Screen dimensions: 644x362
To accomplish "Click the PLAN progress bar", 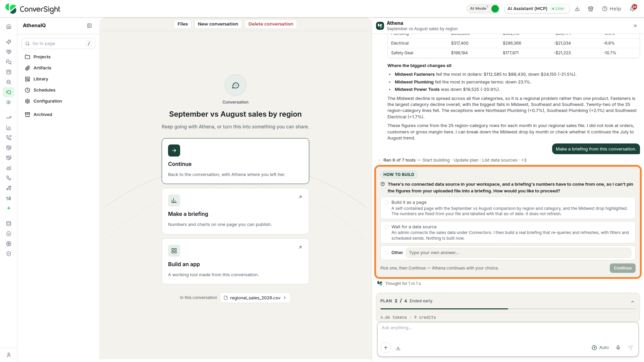I will [x=508, y=309].
